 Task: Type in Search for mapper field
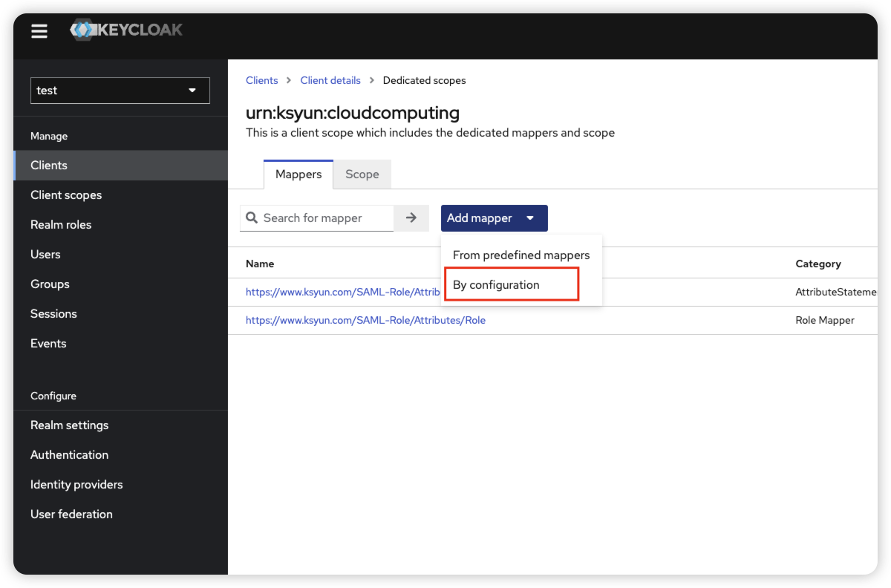point(325,218)
